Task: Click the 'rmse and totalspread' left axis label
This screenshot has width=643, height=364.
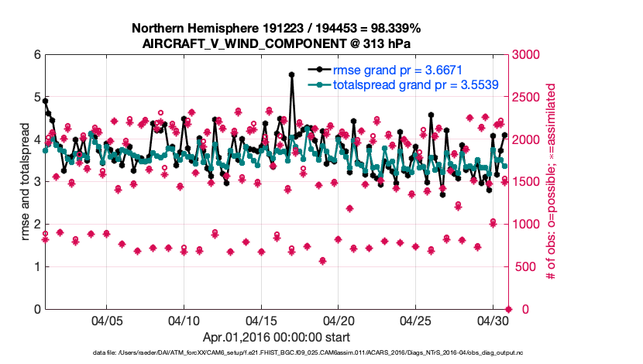Action: 26,182
